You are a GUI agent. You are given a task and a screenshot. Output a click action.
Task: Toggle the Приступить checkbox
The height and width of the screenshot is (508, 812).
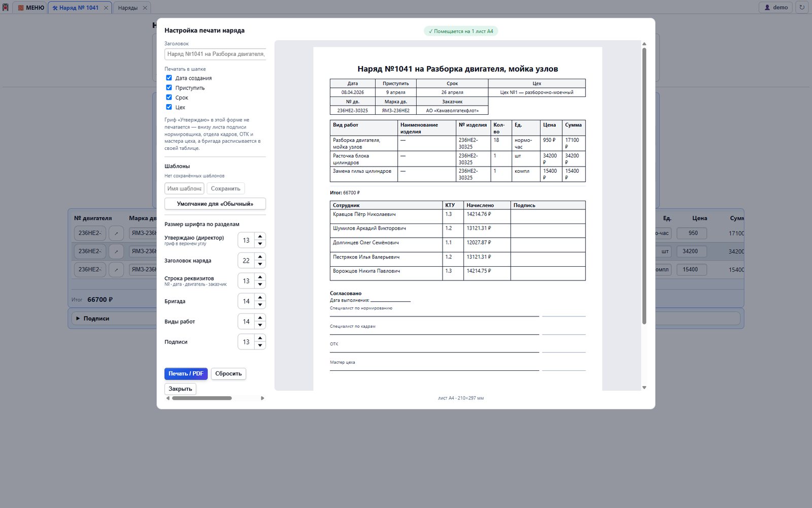coord(169,87)
